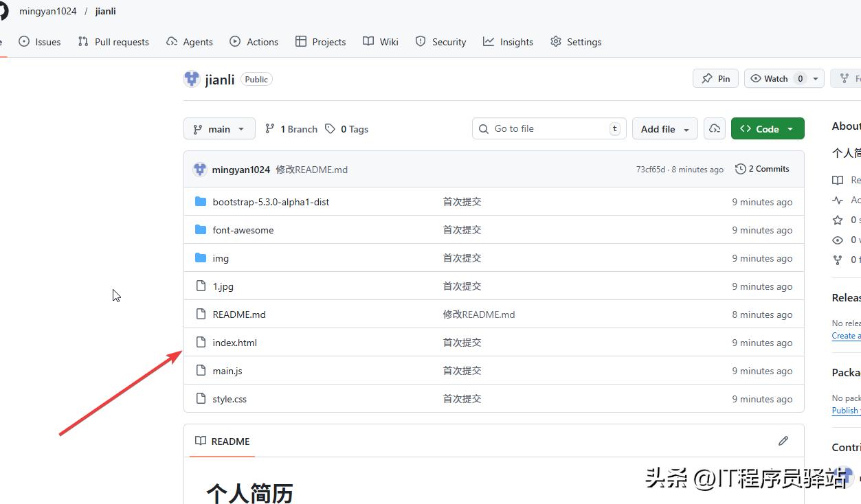Expand the main branch dropdown
The height and width of the screenshot is (504, 861).
pyautogui.click(x=219, y=128)
